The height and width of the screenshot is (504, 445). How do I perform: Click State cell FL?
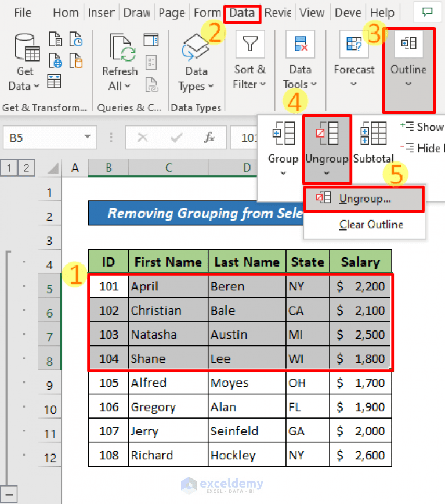tap(307, 406)
